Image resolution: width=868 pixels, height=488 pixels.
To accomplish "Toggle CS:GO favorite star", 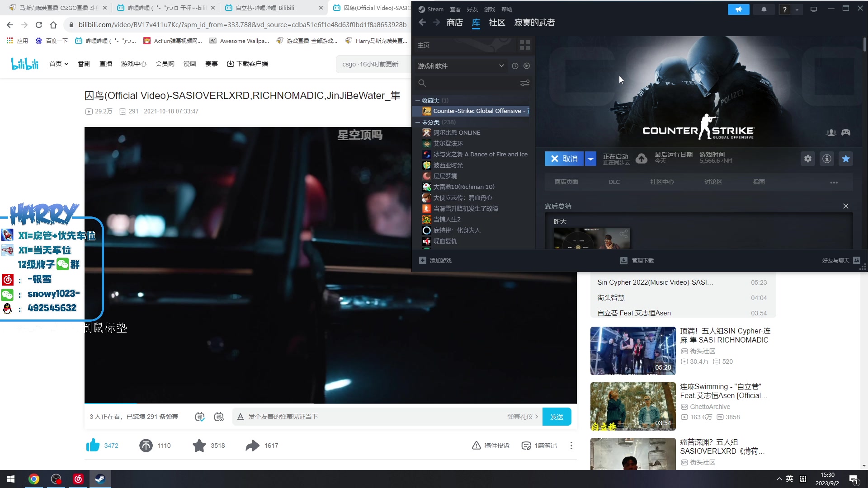I will tap(846, 159).
